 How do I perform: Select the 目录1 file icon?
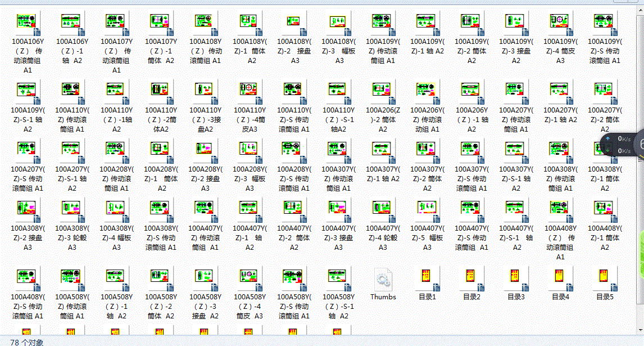[427, 278]
